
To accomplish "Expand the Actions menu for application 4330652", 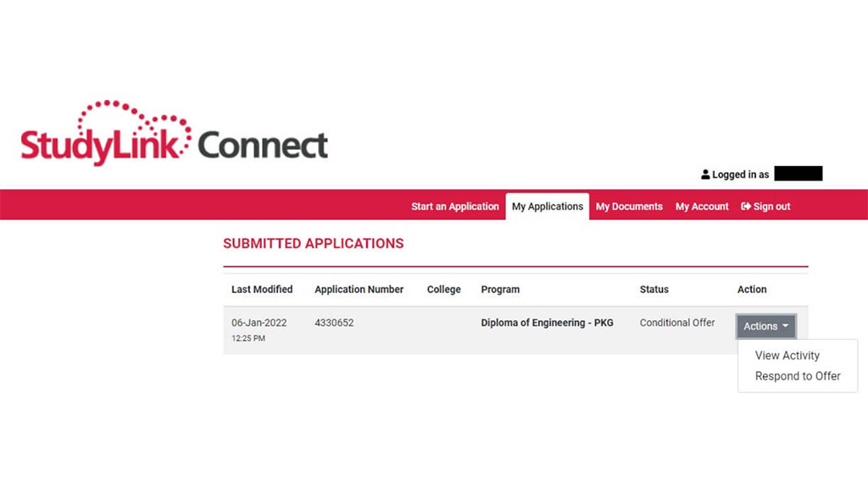I will (x=765, y=326).
